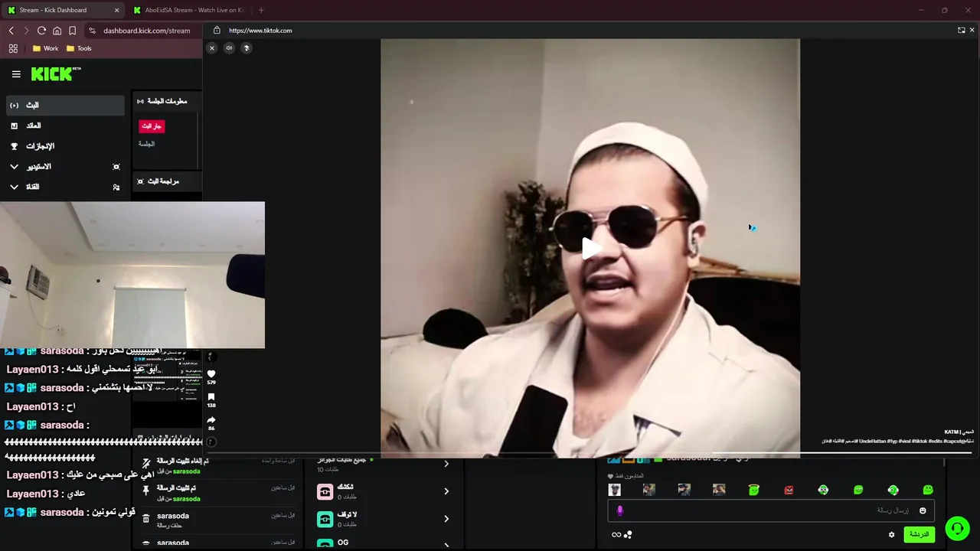Bookmark the current dashboard page
Viewport: 980px width, 551px height.
coord(72,31)
